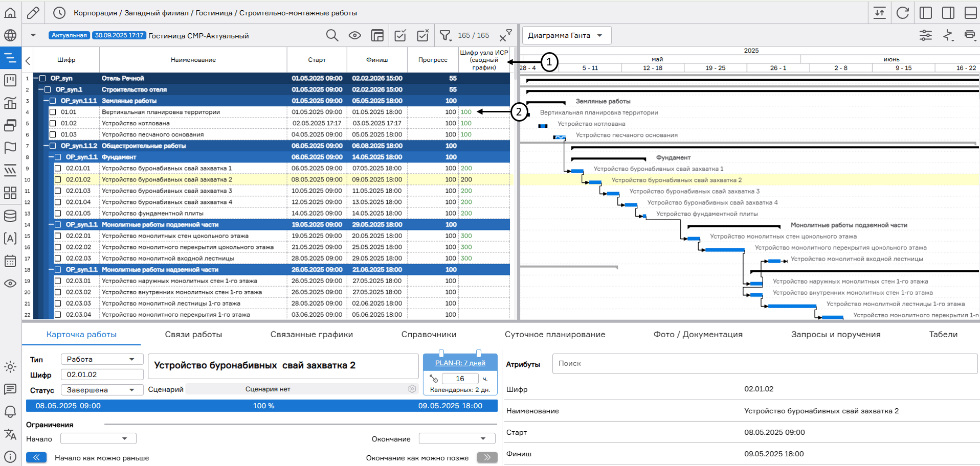
Task: Click the refresh icon in top bar
Action: (x=903, y=13)
